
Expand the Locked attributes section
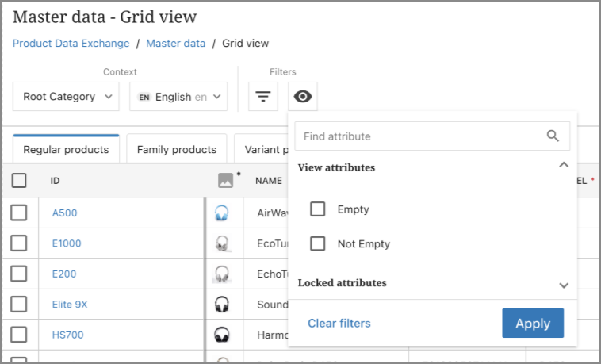pos(564,285)
